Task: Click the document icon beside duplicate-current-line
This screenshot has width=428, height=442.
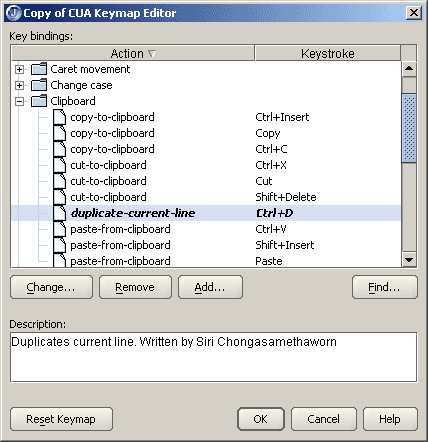Action: (60, 213)
